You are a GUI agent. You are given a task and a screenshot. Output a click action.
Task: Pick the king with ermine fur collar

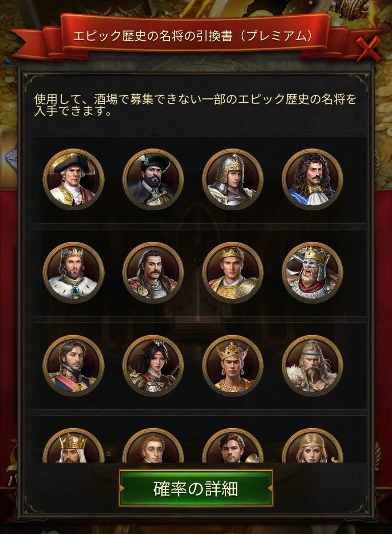tap(74, 273)
